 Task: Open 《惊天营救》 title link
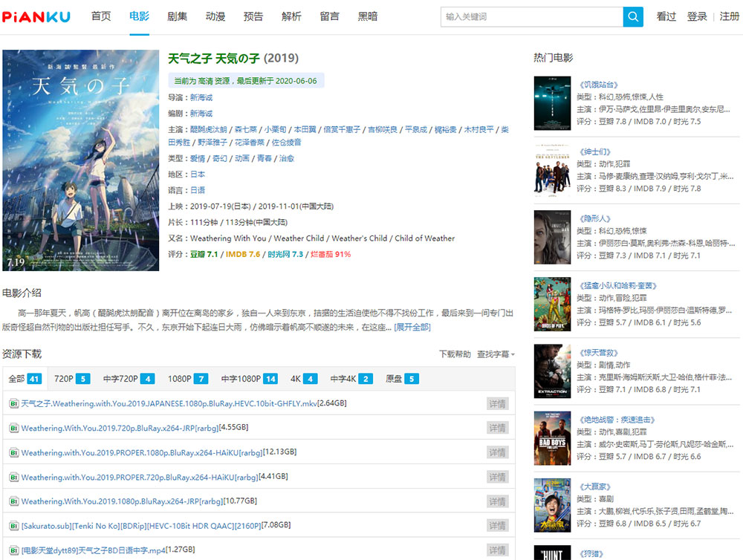tap(598, 353)
